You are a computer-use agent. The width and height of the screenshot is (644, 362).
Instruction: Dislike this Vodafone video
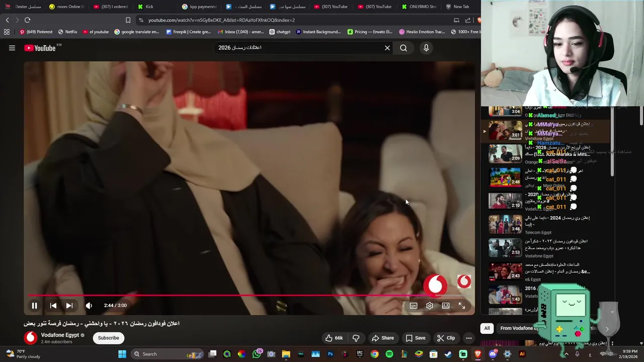(x=356, y=338)
